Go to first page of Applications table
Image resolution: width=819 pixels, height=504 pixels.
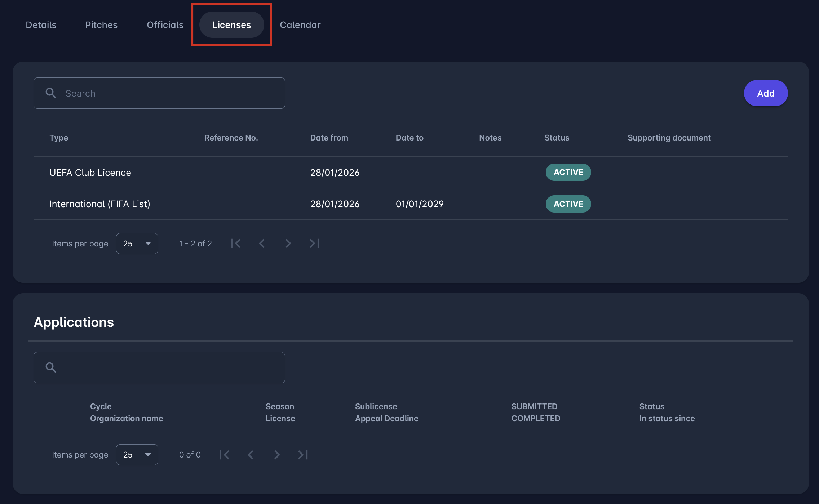(225, 455)
